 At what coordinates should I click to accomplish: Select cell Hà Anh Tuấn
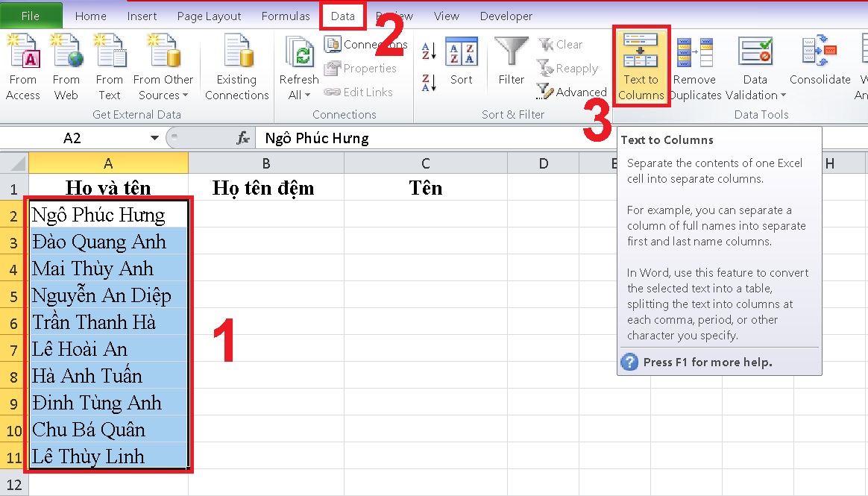109,376
